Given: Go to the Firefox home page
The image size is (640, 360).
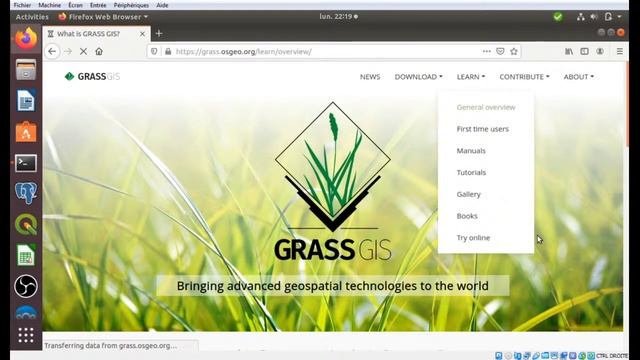Looking at the screenshot, I should (x=99, y=51).
